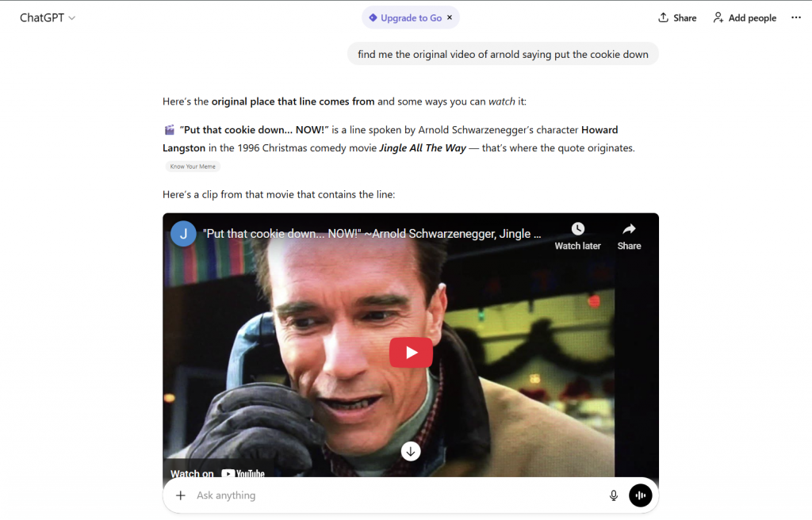Click the Share arrow on the YouTube video
Screen dimensions: 812x520
629,235
